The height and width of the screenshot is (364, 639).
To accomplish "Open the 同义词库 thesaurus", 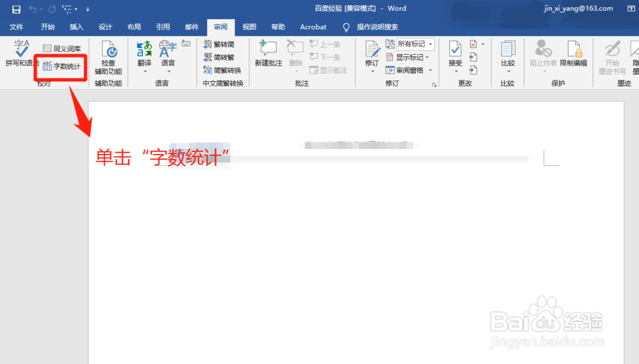I will [x=62, y=49].
